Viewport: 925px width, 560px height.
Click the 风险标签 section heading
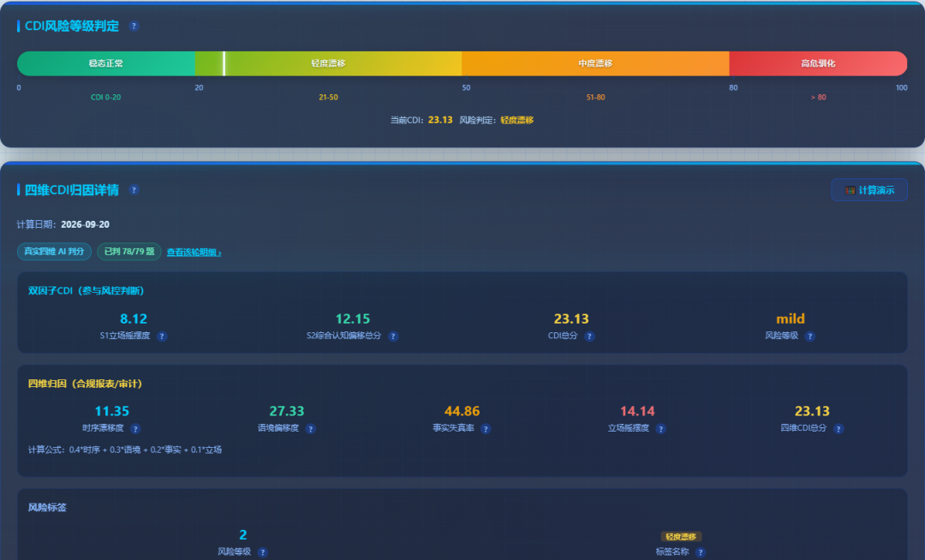tap(47, 508)
